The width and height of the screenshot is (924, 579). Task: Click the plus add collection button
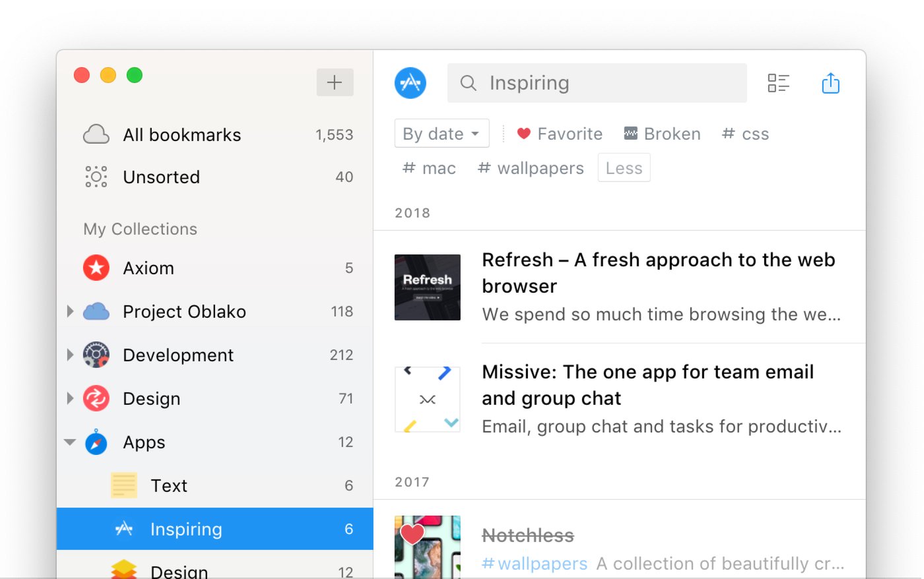click(x=335, y=82)
